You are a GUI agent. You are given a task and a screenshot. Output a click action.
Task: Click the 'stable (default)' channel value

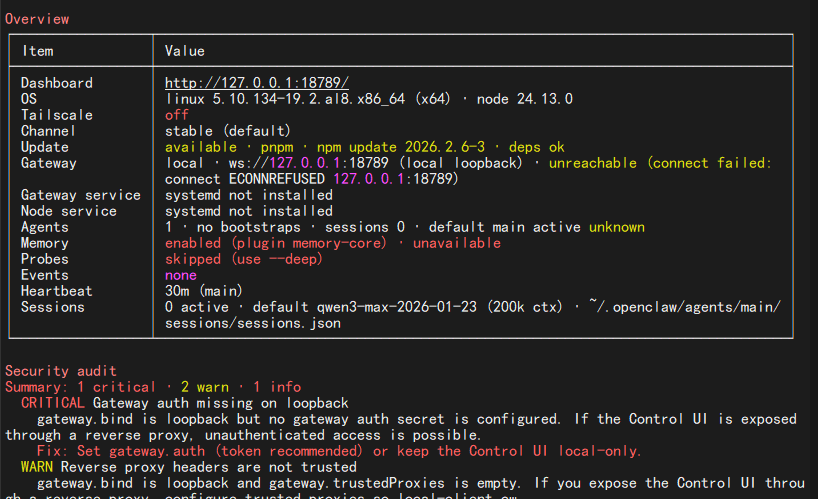coord(227,131)
